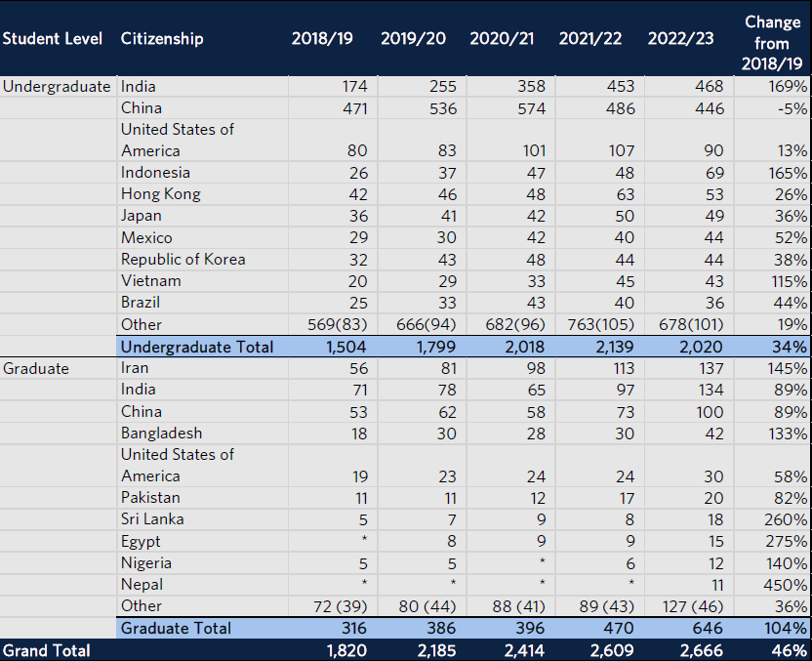This screenshot has width=812, height=661.
Task: Select Republic of Korea cell
Action: 183,259
